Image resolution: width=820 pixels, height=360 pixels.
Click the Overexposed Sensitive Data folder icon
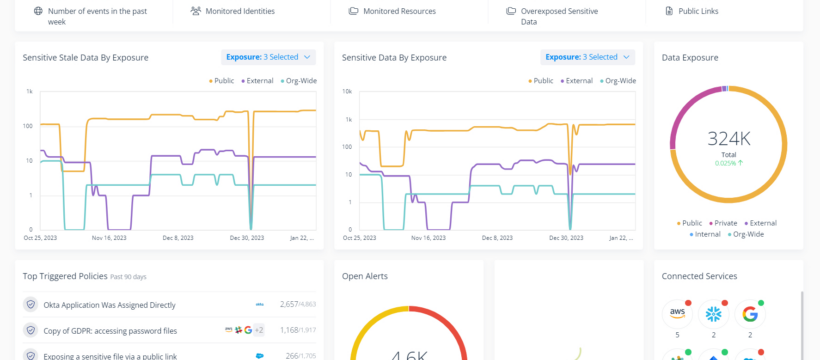pyautogui.click(x=511, y=10)
